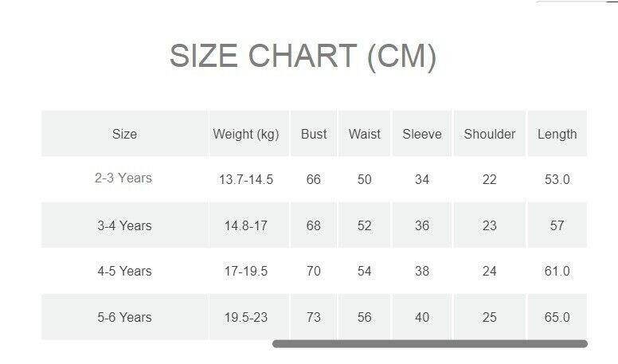Select the Size column header
This screenshot has width=618, height=364.
click(124, 134)
